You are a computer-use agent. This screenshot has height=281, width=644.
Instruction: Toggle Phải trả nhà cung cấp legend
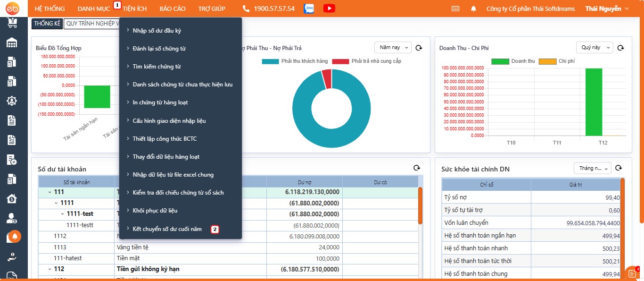tap(366, 61)
